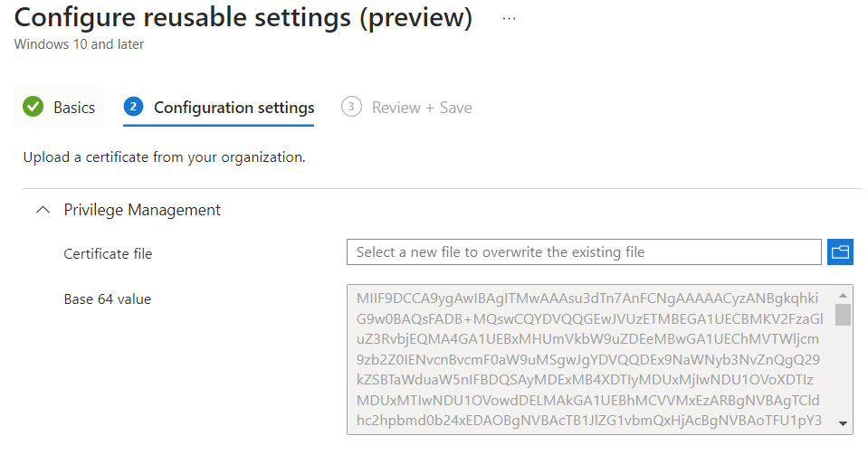The height and width of the screenshot is (455, 868).
Task: Browse for a certificate with the folder icon
Action: click(840, 251)
